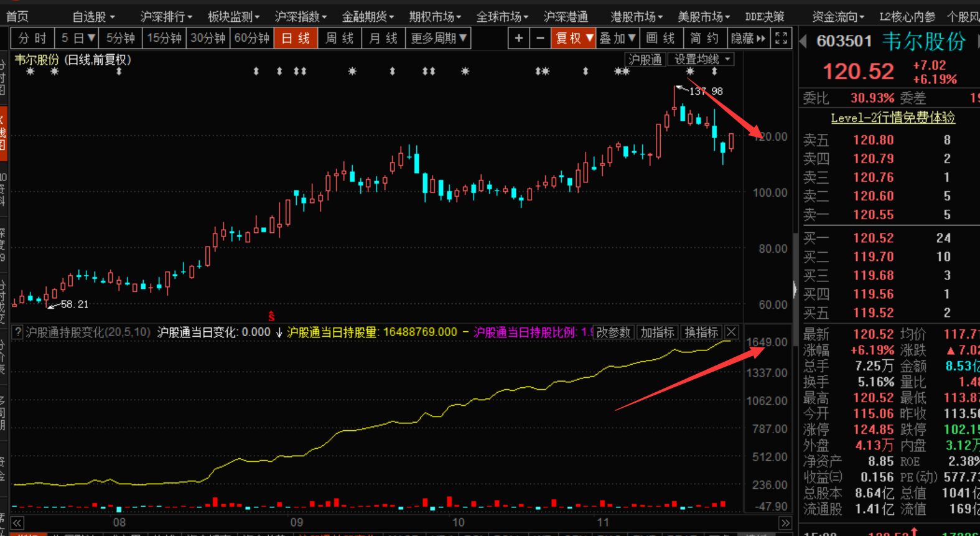980x536 pixels.
Task: Click the 卖五 price 120.80
Action: click(873, 140)
